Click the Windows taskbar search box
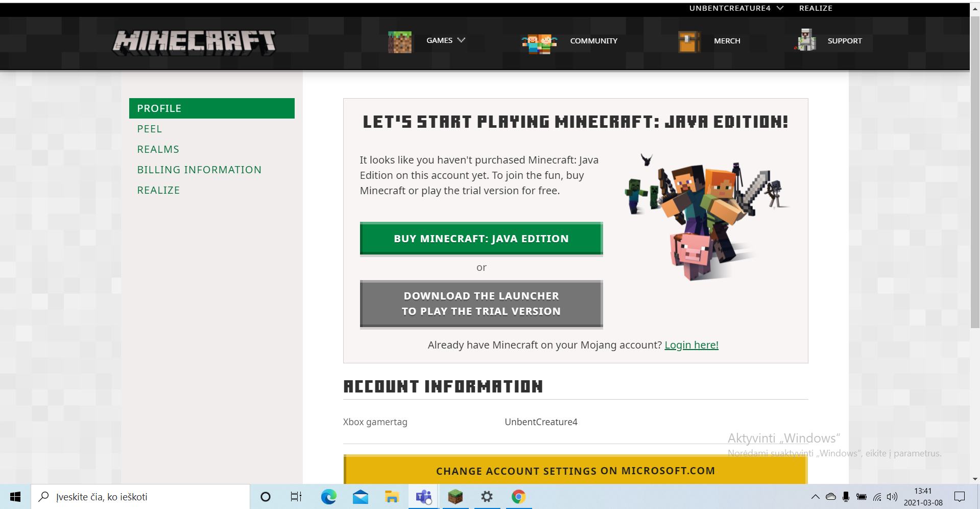Viewport: 980px width, 509px height. (x=140, y=497)
